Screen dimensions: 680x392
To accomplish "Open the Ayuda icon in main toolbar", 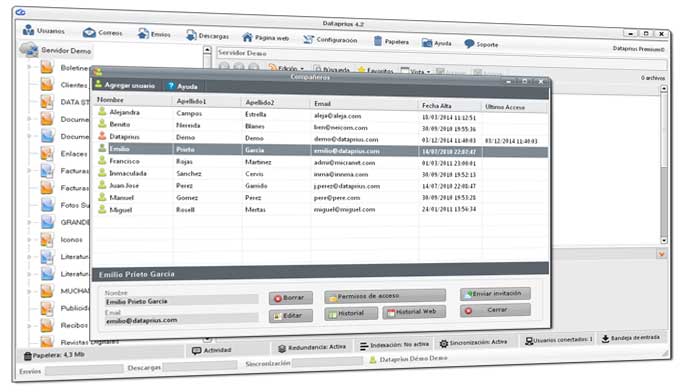I will point(427,43).
